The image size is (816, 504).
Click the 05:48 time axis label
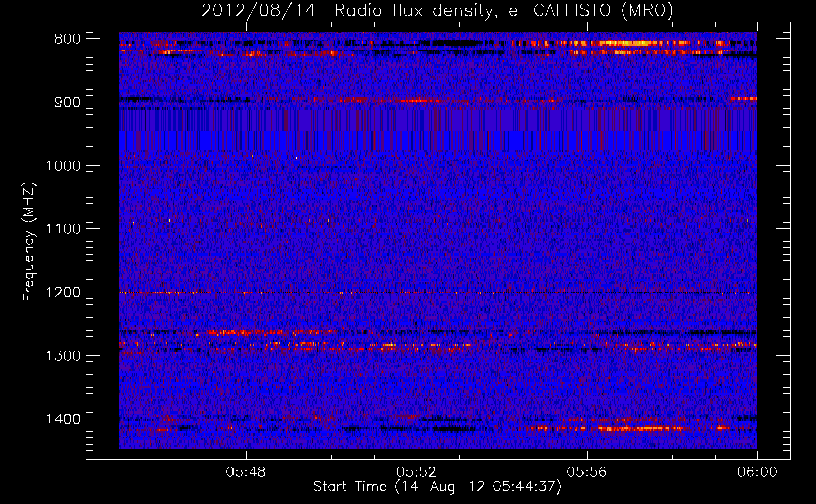[x=246, y=472]
